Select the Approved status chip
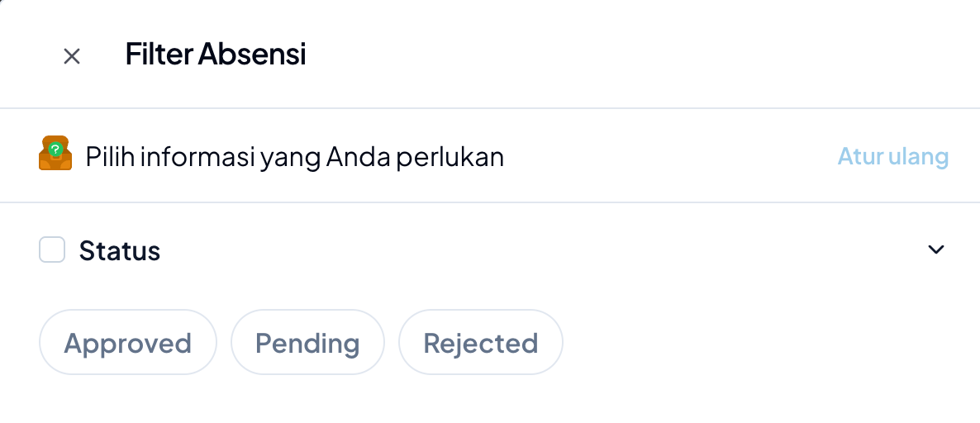The height and width of the screenshot is (423, 980). [127, 342]
